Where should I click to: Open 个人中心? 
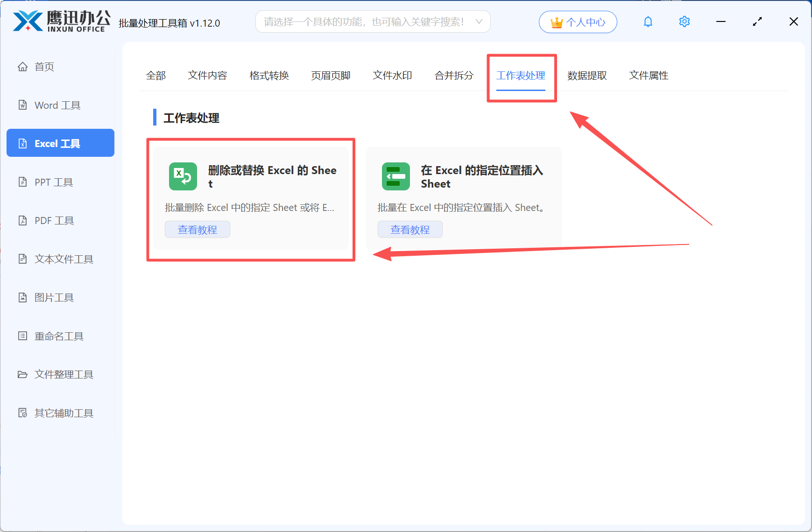click(x=578, y=21)
